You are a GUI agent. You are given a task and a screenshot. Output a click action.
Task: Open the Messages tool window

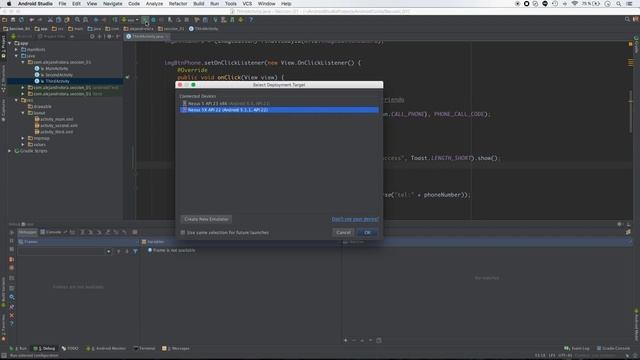[x=176, y=349]
